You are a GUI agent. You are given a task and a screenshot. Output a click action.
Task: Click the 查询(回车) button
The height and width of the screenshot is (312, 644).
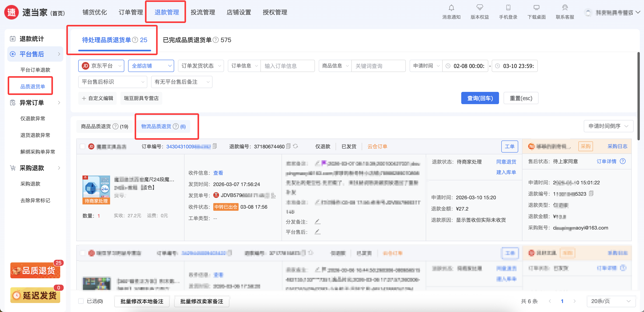tap(480, 98)
